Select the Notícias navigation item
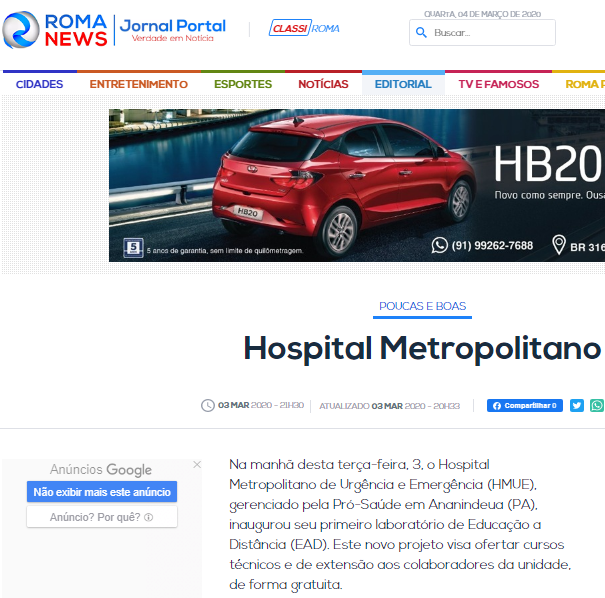The width and height of the screenshot is (605, 598). click(x=323, y=84)
